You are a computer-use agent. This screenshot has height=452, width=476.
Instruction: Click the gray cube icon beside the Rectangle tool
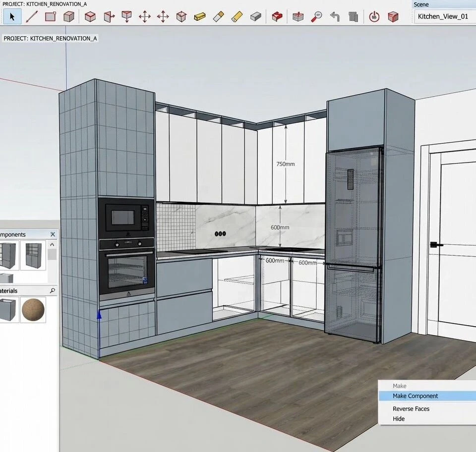pyautogui.click(x=69, y=16)
